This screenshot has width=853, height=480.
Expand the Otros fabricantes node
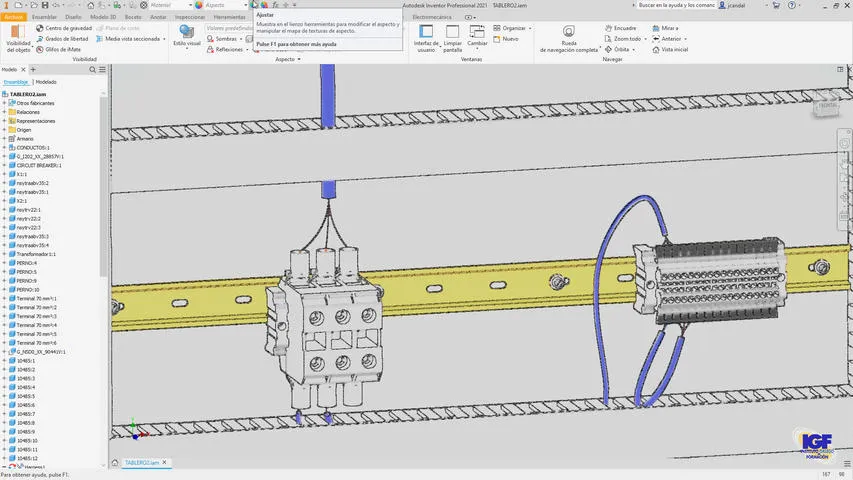(x=4, y=103)
